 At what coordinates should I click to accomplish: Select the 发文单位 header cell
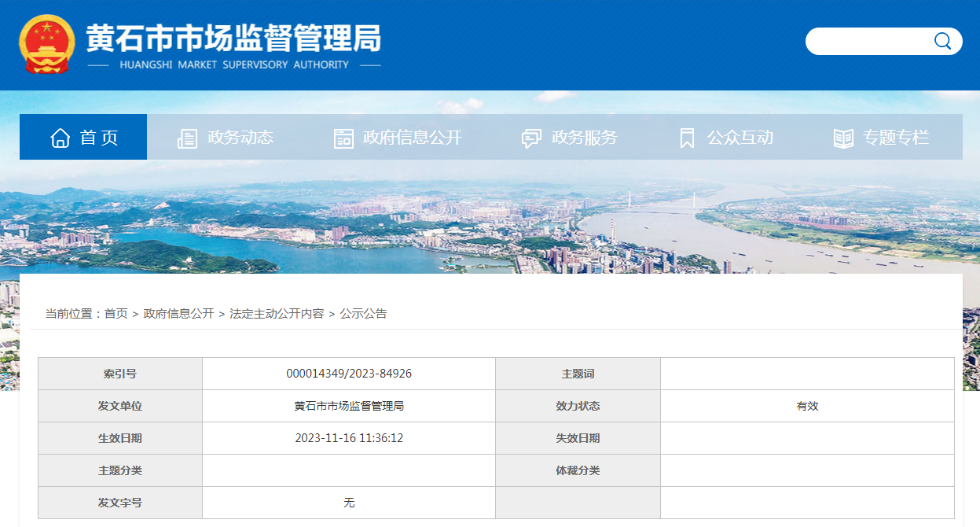(120, 406)
